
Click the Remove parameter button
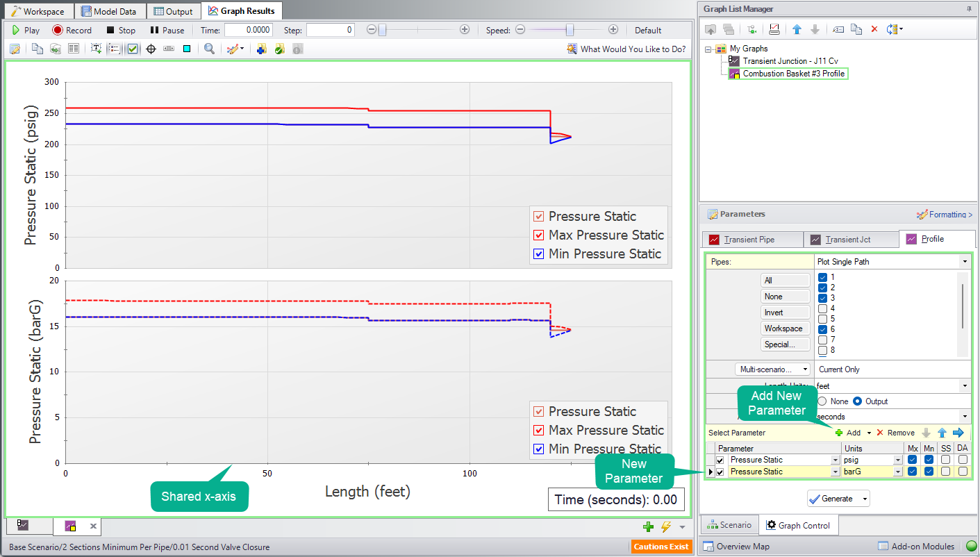point(895,433)
